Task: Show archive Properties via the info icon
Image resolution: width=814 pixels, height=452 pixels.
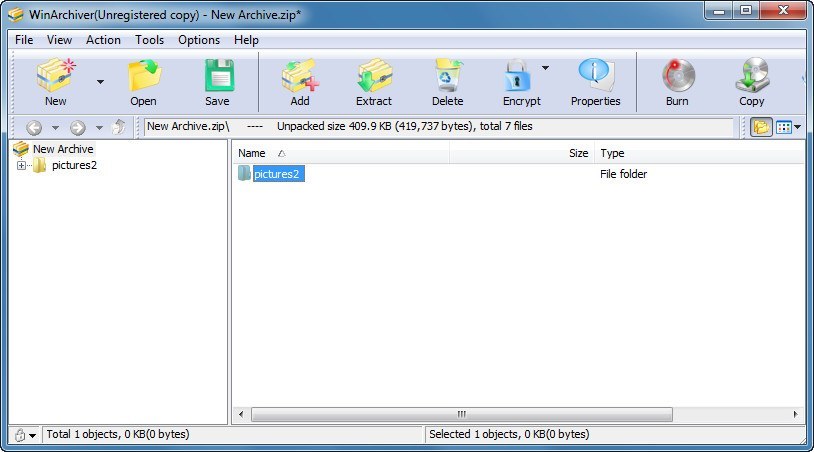Action: click(595, 82)
